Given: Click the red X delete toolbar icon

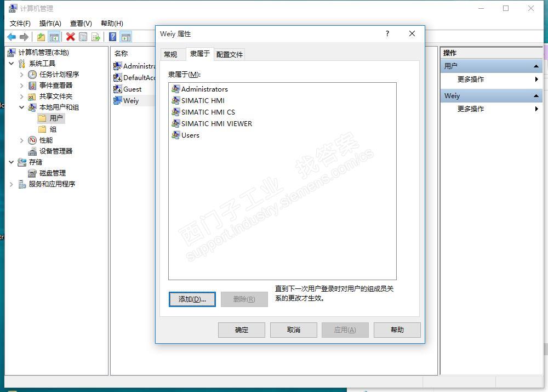Looking at the screenshot, I should click(x=71, y=37).
